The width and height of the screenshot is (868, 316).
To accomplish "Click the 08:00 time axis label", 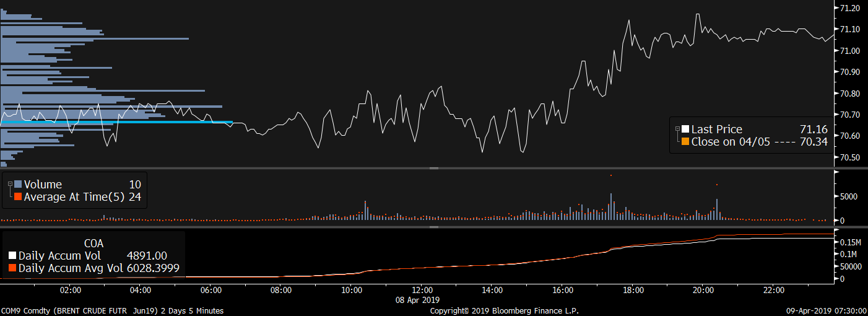I will click(x=282, y=291).
